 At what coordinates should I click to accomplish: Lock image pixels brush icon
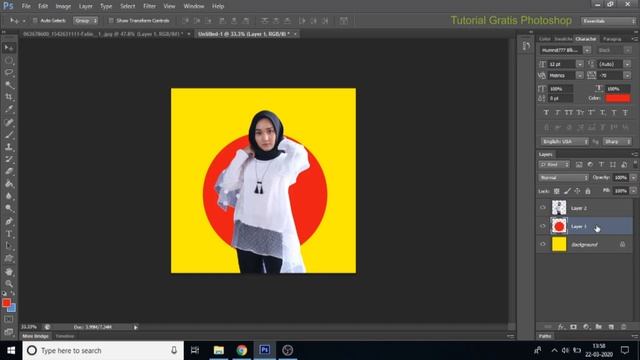click(x=567, y=191)
